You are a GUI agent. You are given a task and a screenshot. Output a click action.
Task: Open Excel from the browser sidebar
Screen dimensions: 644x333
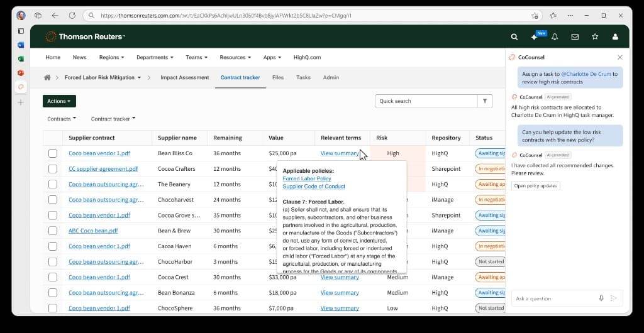21,59
